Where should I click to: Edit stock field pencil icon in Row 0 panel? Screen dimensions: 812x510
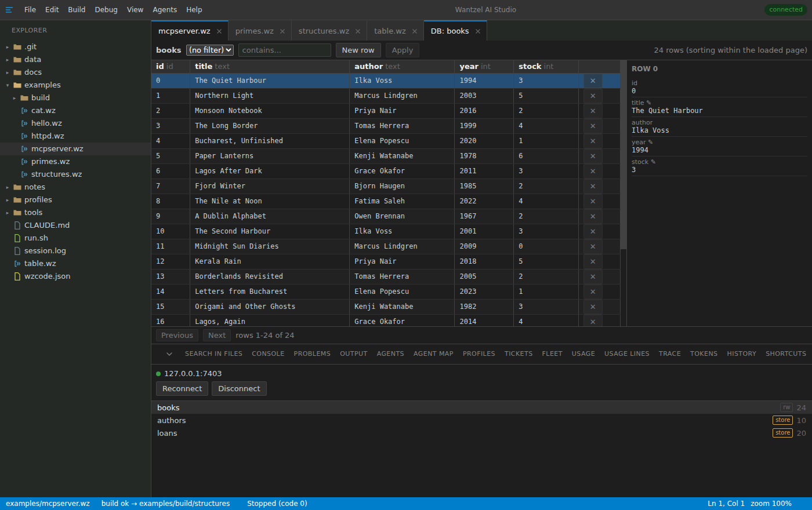(x=653, y=162)
